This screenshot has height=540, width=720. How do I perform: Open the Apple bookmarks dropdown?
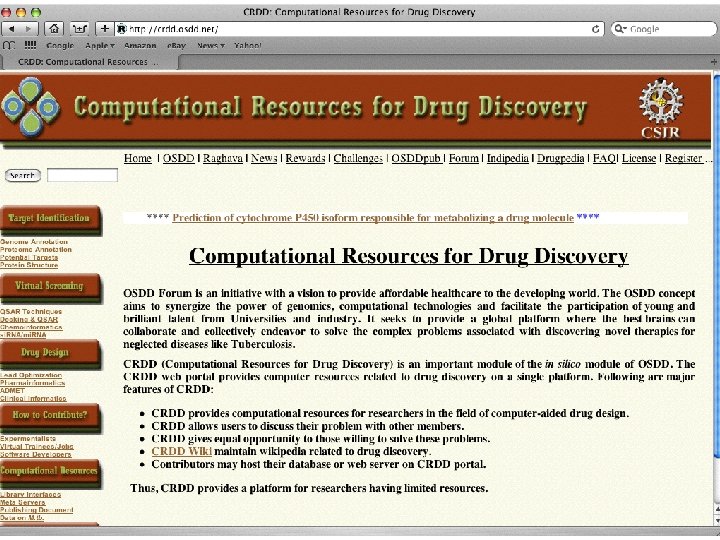click(100, 45)
